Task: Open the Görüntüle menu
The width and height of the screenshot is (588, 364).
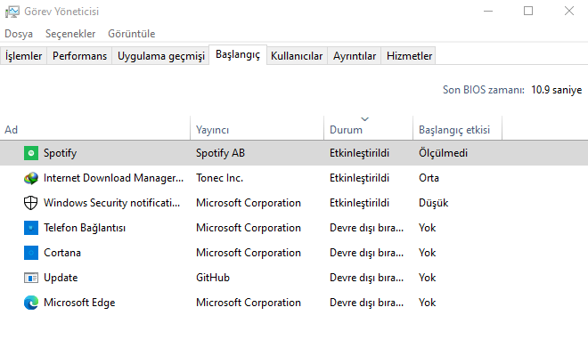Action: click(x=131, y=34)
